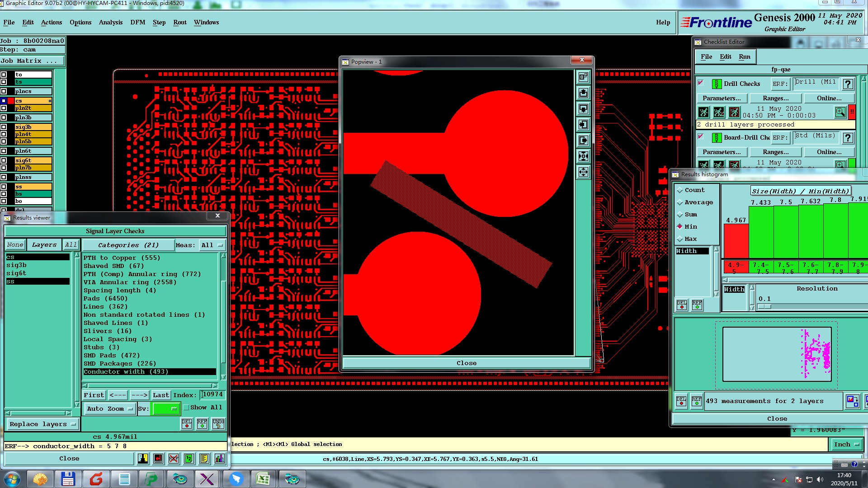Click the crossed-out REF icon

(x=174, y=459)
